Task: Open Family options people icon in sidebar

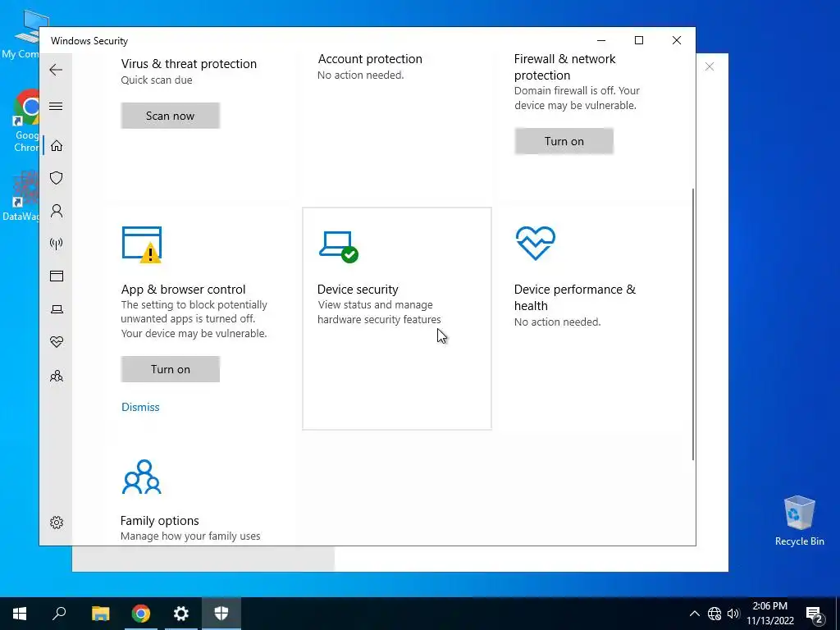Action: pos(57,376)
